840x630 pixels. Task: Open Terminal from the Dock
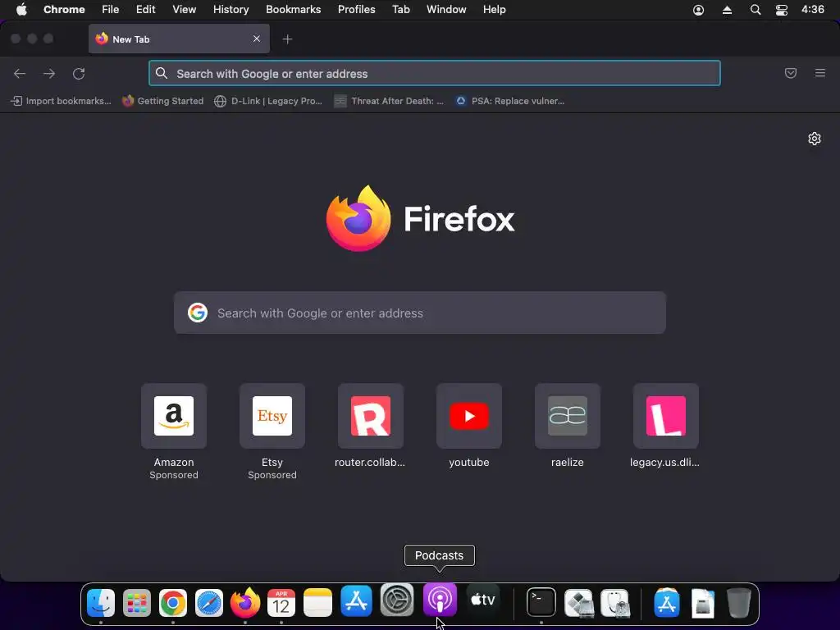point(541,603)
